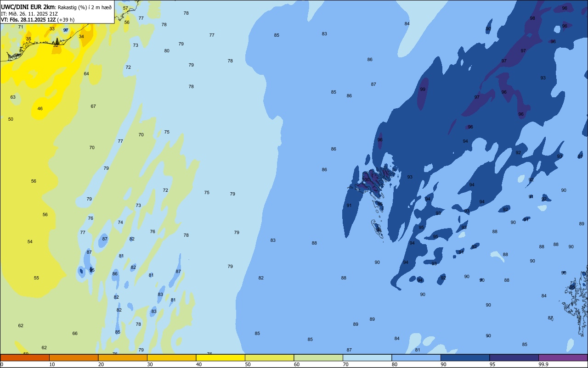This screenshot has height=368, width=588.
Task: Click the 30–40 amber legend swatch
Action: [171, 357]
